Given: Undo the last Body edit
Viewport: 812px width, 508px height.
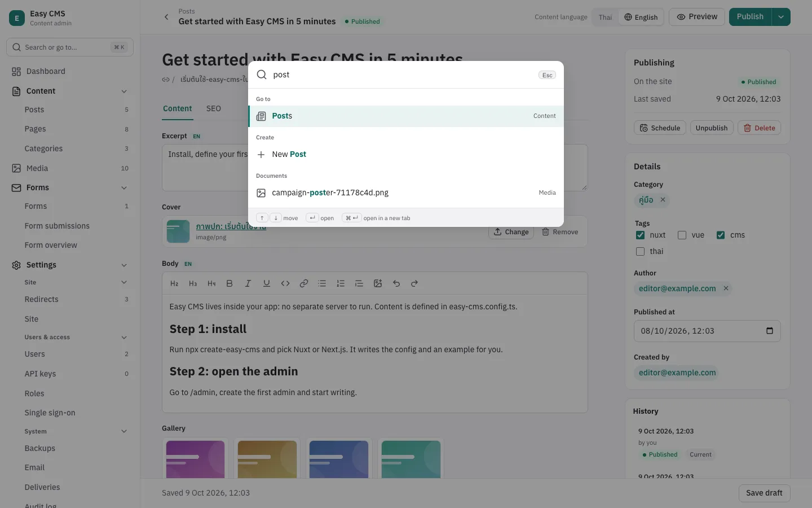Looking at the screenshot, I should (x=396, y=283).
